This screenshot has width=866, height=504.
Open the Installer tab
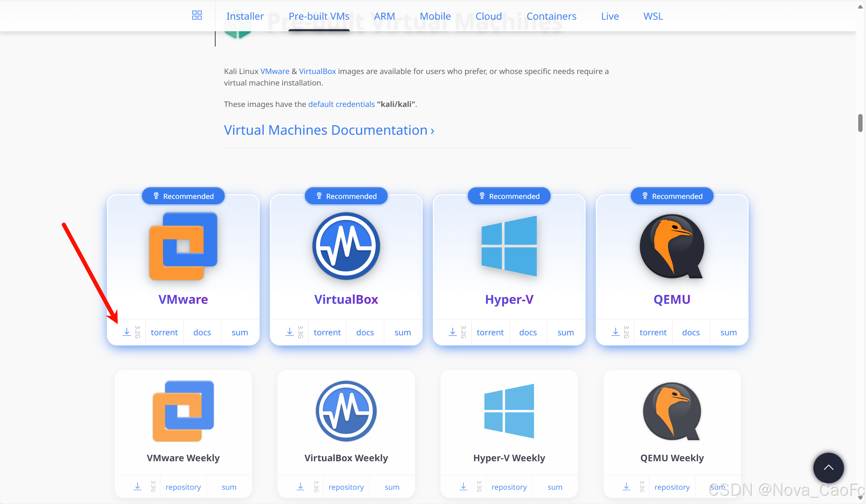(x=245, y=16)
